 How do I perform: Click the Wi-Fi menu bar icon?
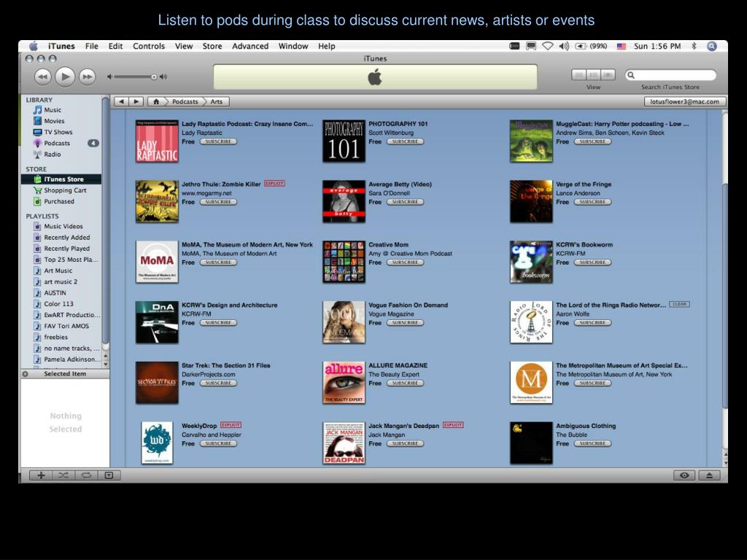click(x=548, y=46)
